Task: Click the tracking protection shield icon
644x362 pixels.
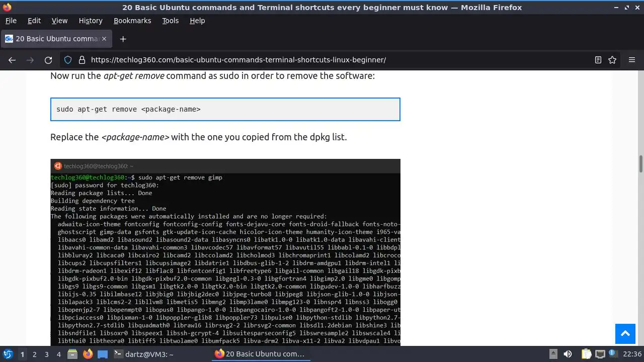Action: (x=68, y=60)
